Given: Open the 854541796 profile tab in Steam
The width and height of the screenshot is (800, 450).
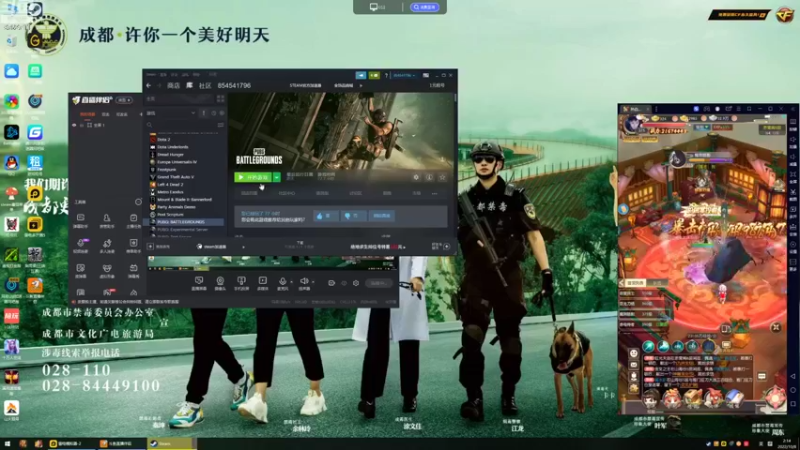Looking at the screenshot, I should (234, 86).
